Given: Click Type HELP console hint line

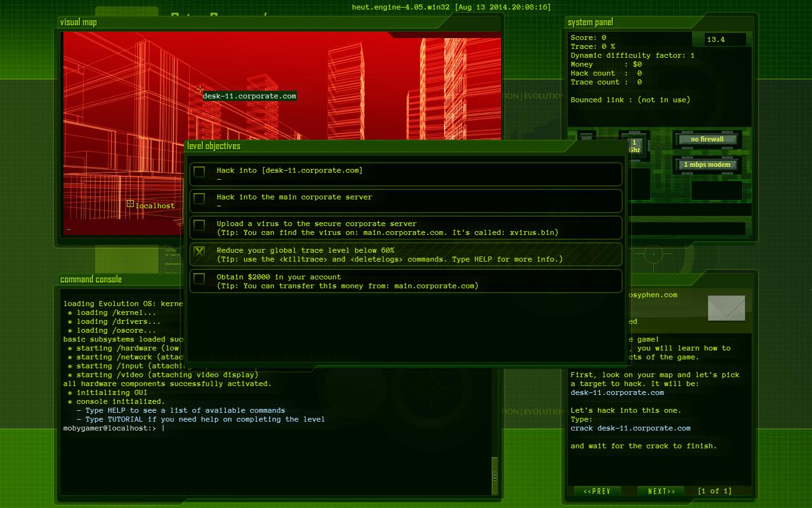Looking at the screenshot, I should [181, 410].
